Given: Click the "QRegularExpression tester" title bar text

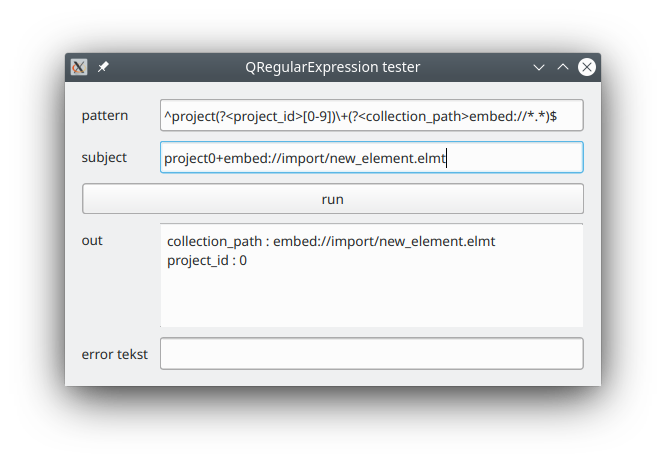Looking at the screenshot, I should pos(332,67).
